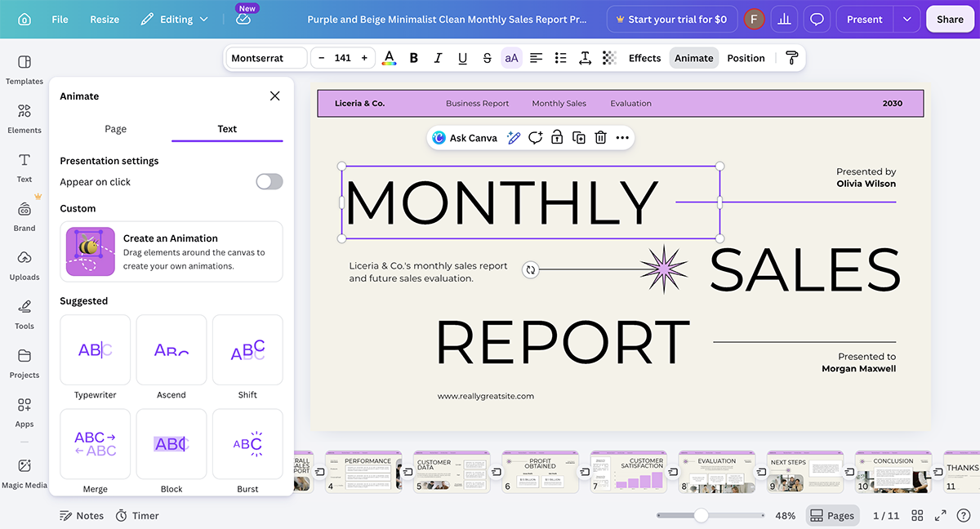Click the zoom slider handle

tap(701, 516)
